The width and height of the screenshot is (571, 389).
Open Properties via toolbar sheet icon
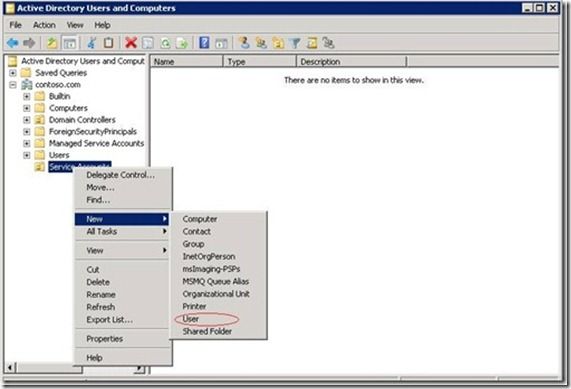148,43
